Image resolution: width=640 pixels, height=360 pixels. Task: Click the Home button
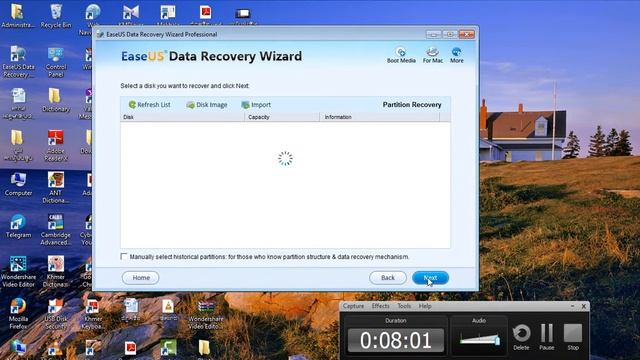(x=141, y=278)
